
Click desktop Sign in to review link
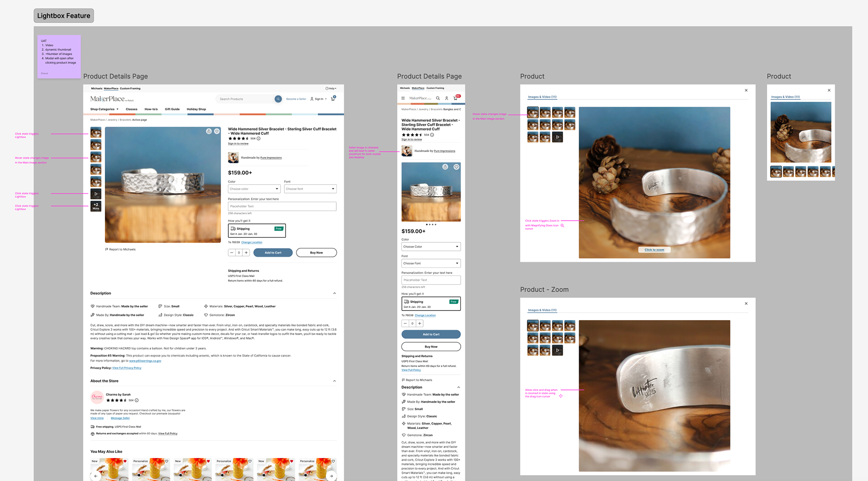[238, 144]
